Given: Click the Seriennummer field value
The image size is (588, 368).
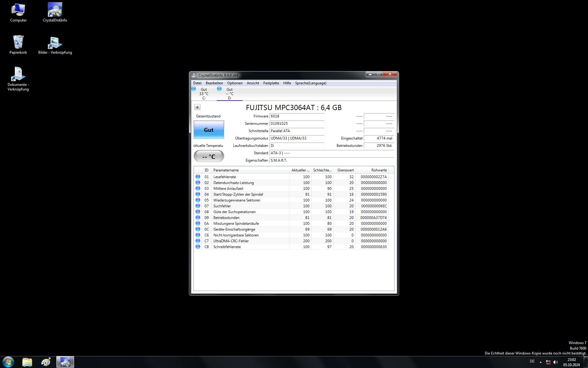Looking at the screenshot, I should (x=296, y=124).
